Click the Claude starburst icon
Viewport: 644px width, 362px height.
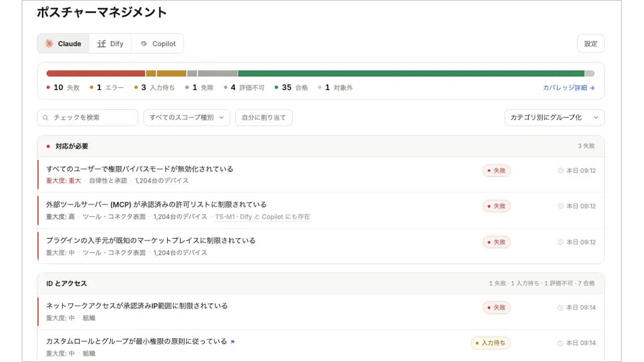click(49, 44)
